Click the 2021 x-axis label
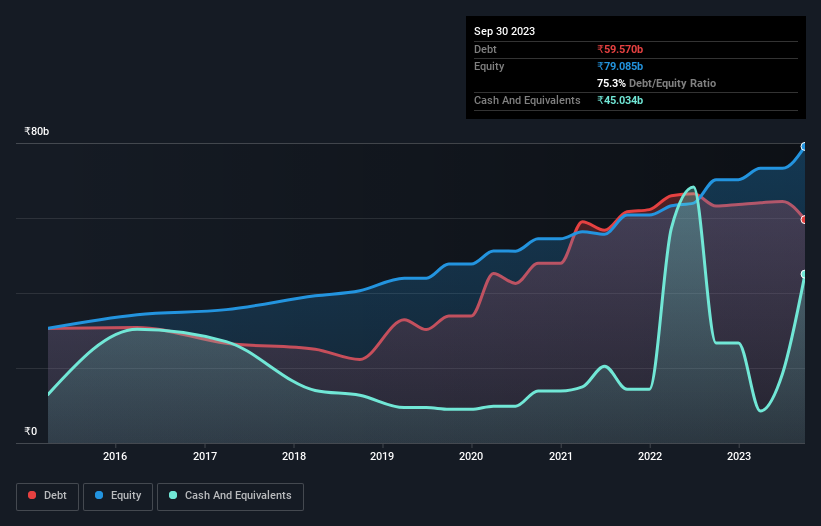Image resolution: width=821 pixels, height=526 pixels. 561,456
